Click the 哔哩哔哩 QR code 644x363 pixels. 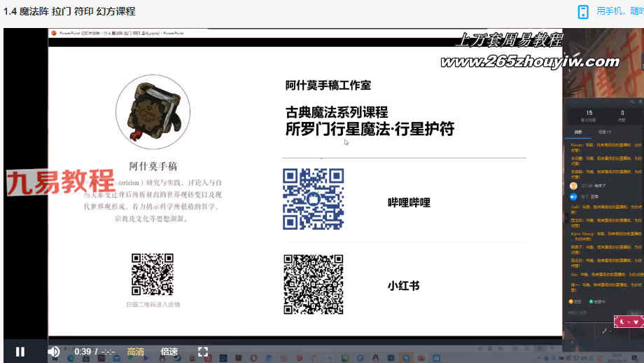tap(313, 199)
